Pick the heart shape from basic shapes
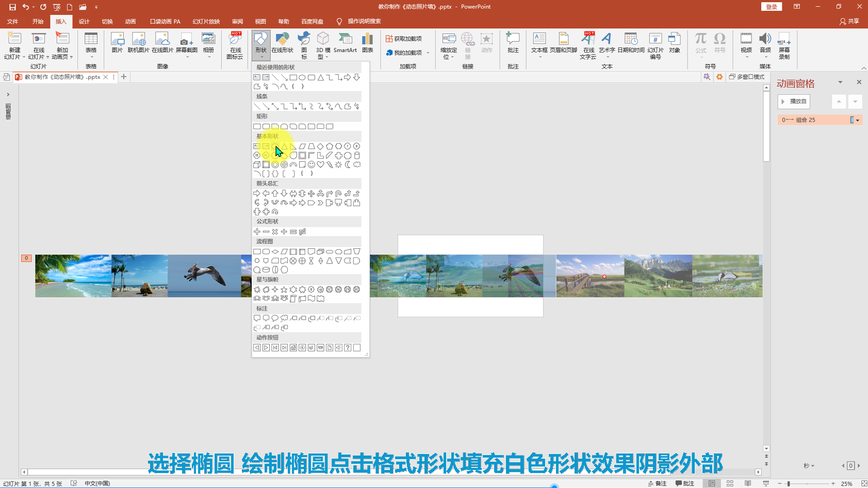Viewport: 868px width, 488px height. coord(320,164)
